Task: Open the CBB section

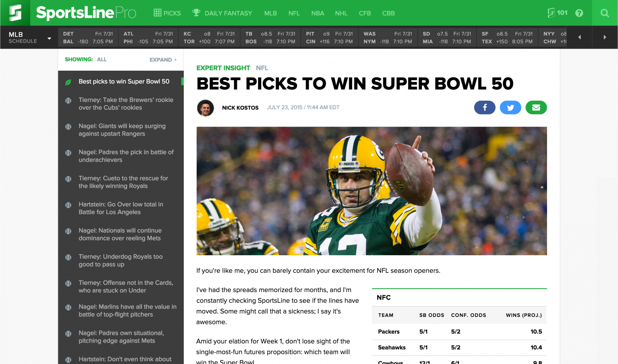Action: (x=388, y=13)
